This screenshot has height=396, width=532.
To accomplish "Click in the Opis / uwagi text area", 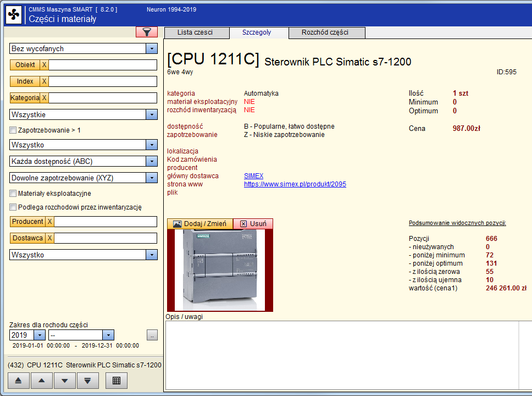I will tap(342, 355).
